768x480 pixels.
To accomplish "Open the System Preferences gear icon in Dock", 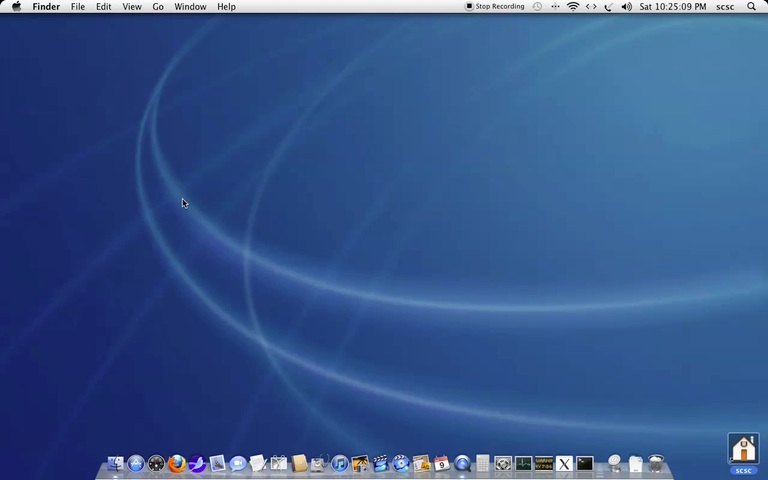I will 503,463.
